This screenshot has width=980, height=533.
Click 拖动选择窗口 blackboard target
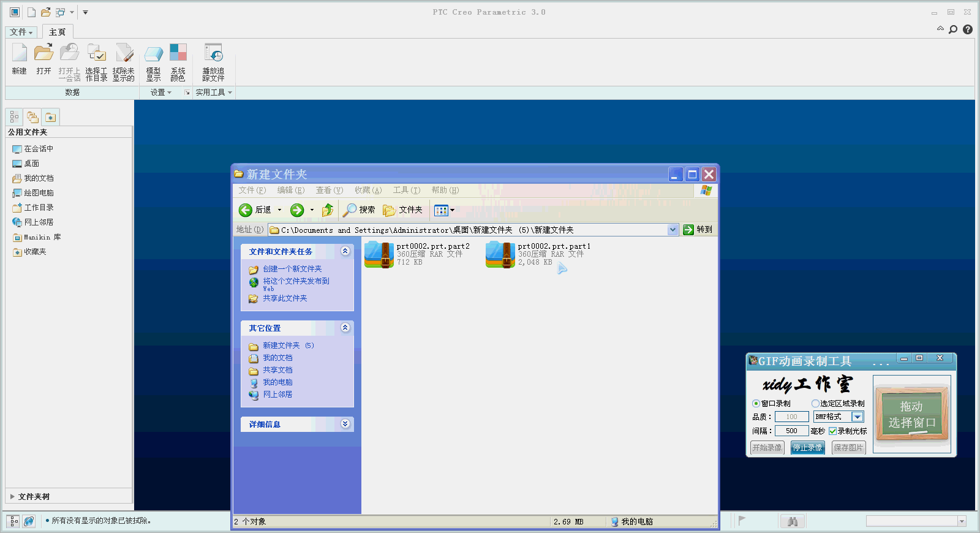(x=912, y=414)
